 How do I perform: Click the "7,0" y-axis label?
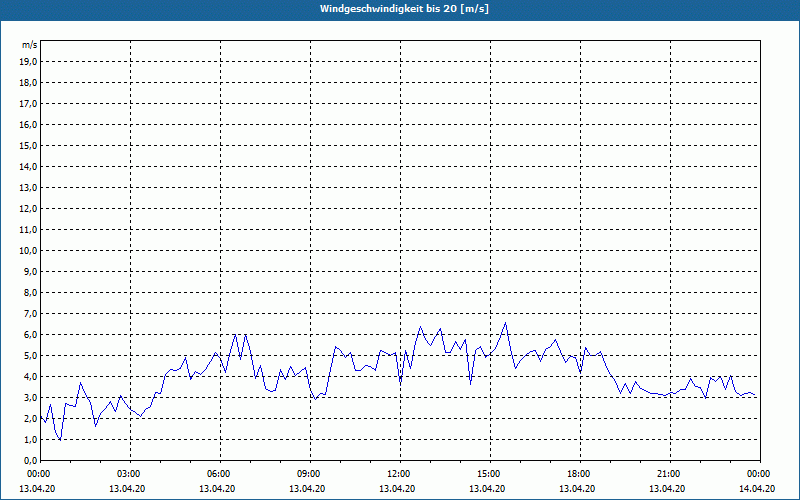pyautogui.click(x=30, y=314)
